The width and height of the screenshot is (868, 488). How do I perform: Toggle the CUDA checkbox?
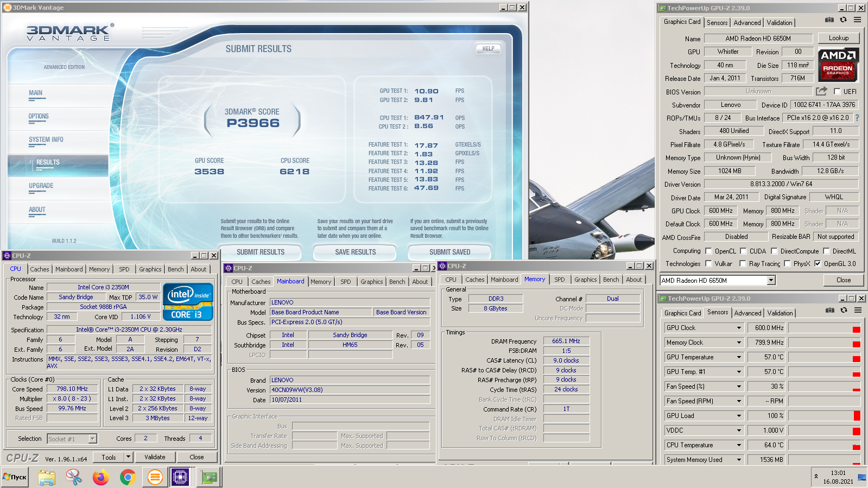pyautogui.click(x=743, y=251)
